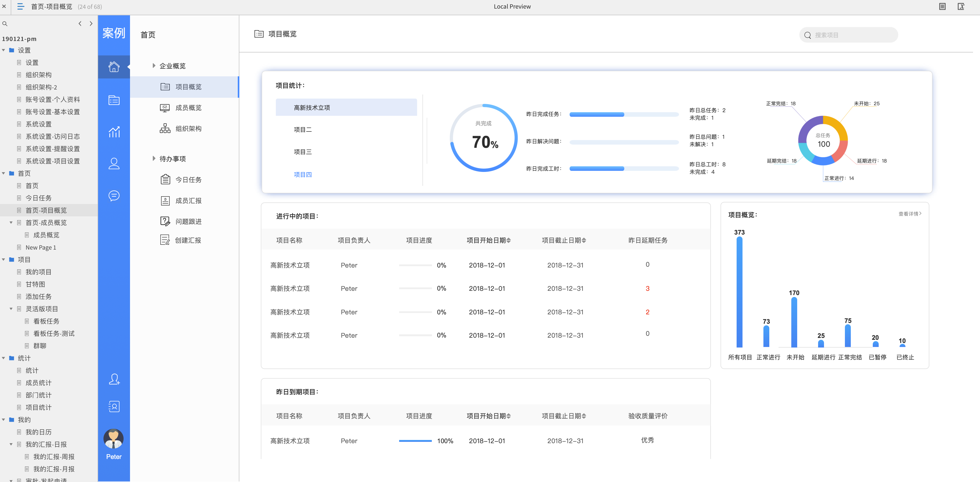Collapse the 灵活版项目 tree node

11,309
